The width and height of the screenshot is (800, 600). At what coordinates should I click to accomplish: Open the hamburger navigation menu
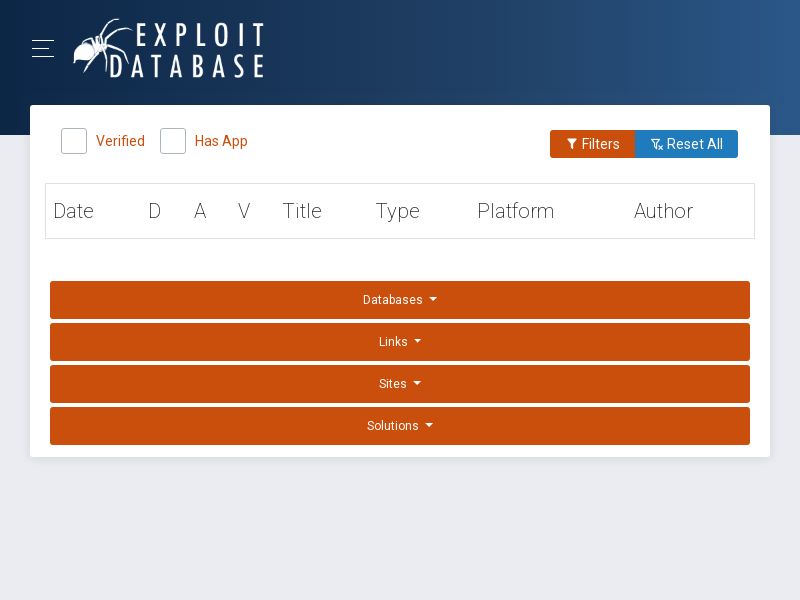coord(43,48)
